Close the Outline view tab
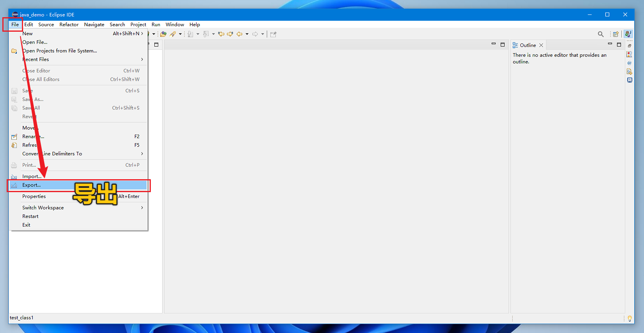This screenshot has width=644, height=333. click(541, 45)
